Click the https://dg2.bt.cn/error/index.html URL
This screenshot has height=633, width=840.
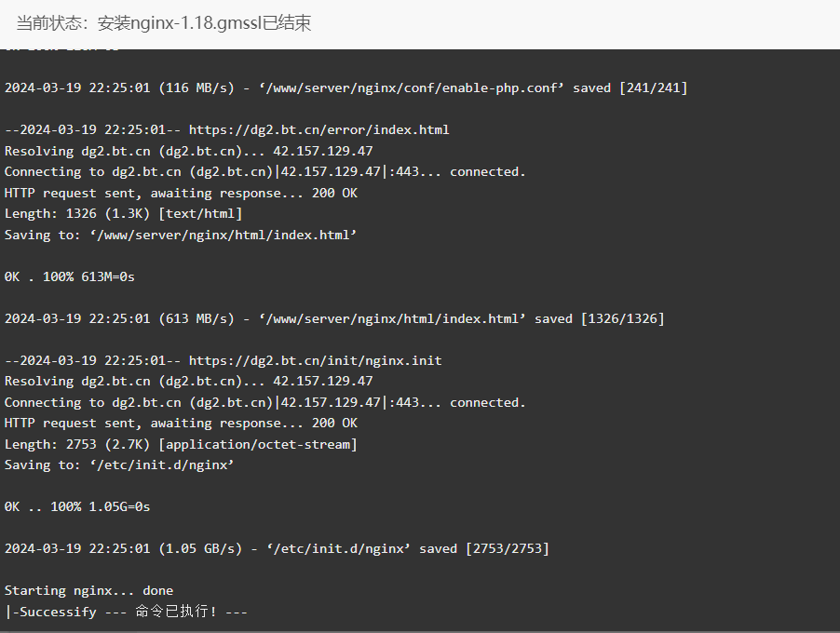(x=318, y=130)
